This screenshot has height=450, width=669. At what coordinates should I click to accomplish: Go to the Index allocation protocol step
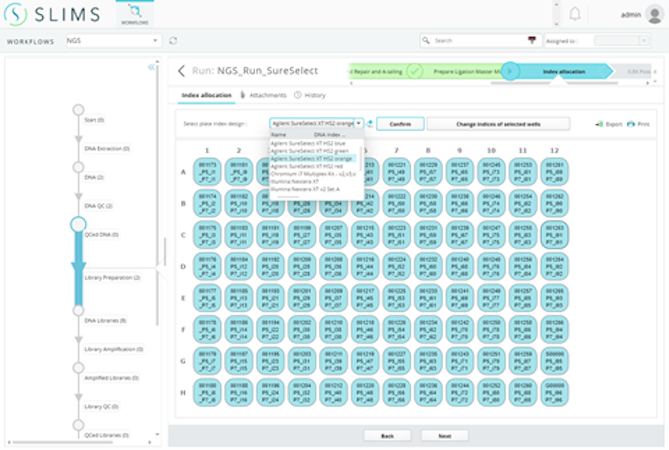click(564, 72)
